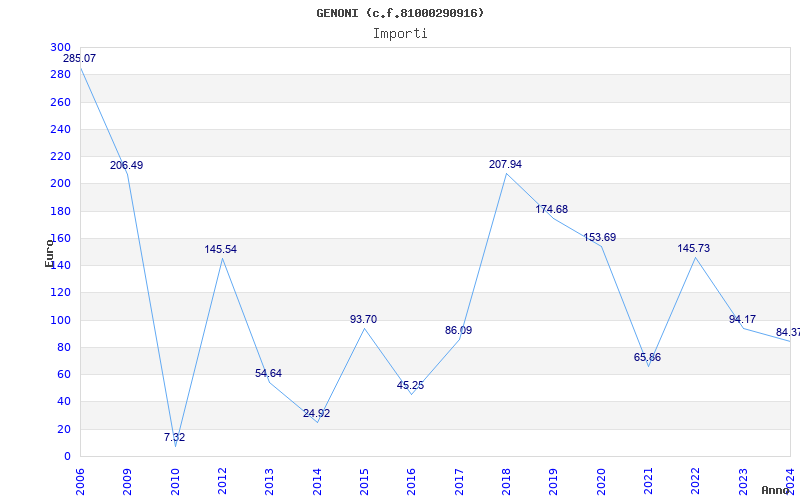Click the 93.70 data label for 2015
The image size is (800, 500).
click(363, 319)
